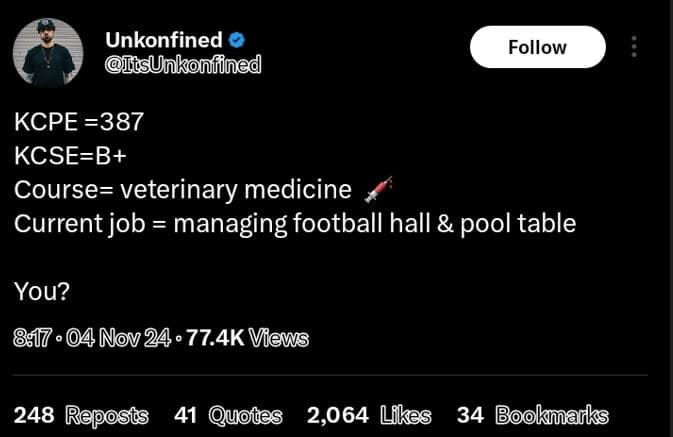Viewport: 673px width, 437px height.
Task: Show the 2,064 Likes list
Action: click(368, 415)
